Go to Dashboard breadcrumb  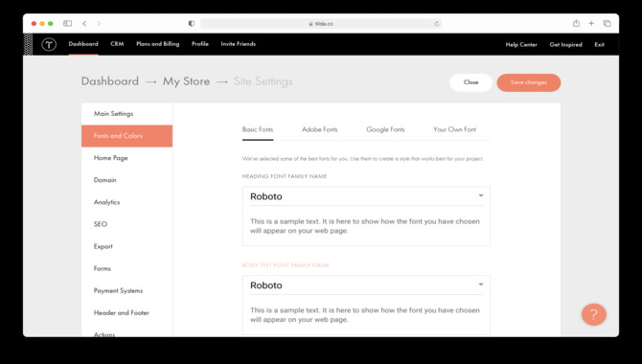click(x=110, y=81)
